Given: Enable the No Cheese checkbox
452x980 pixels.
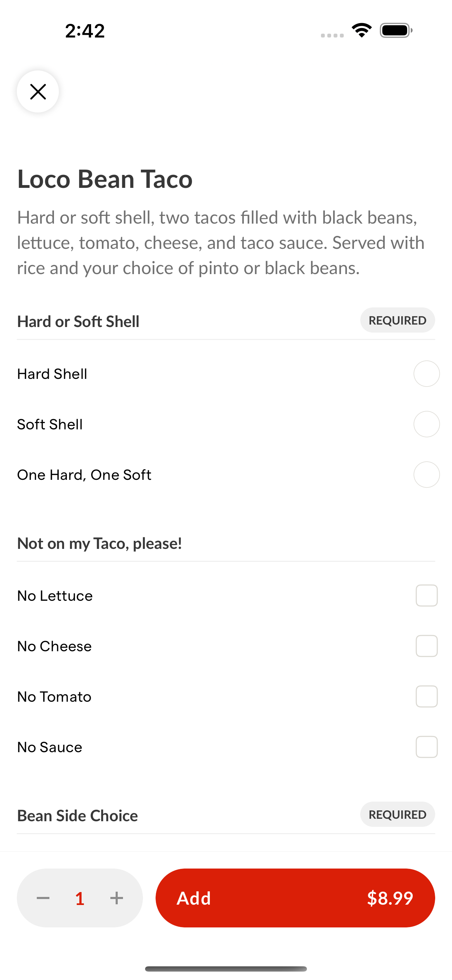Looking at the screenshot, I should [426, 646].
